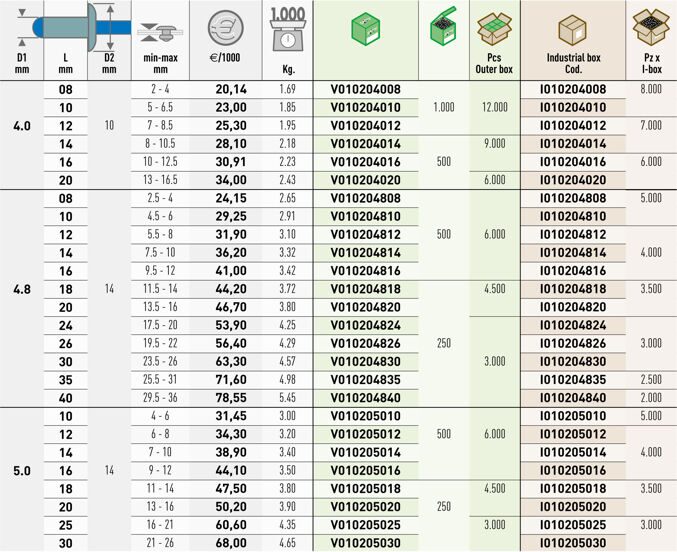Click the euro coin price icon
The image size is (677, 552).
point(225,27)
